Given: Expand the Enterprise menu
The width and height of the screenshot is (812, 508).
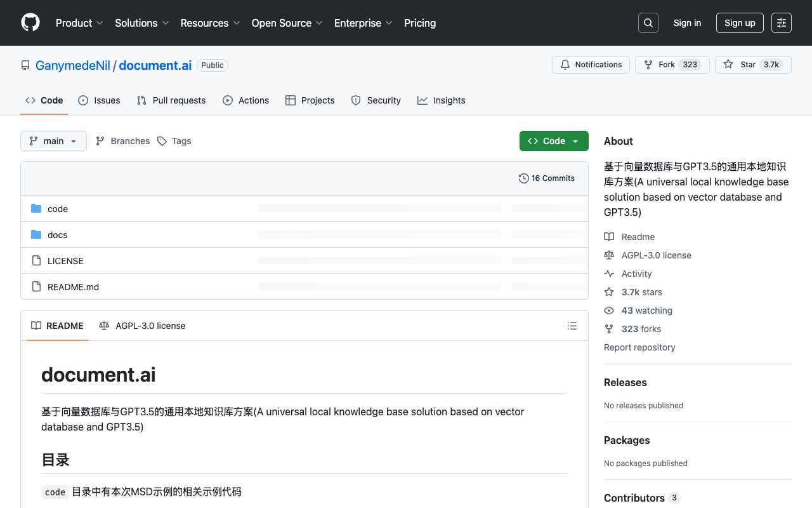Looking at the screenshot, I should coord(363,23).
